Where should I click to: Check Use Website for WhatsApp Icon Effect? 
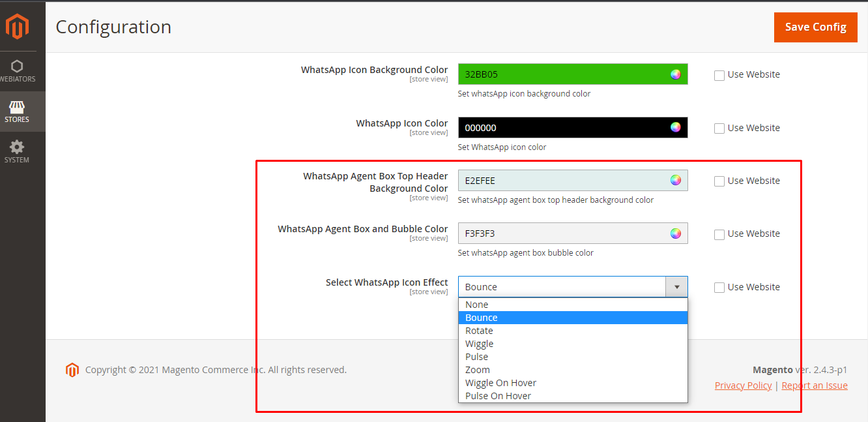coord(719,288)
